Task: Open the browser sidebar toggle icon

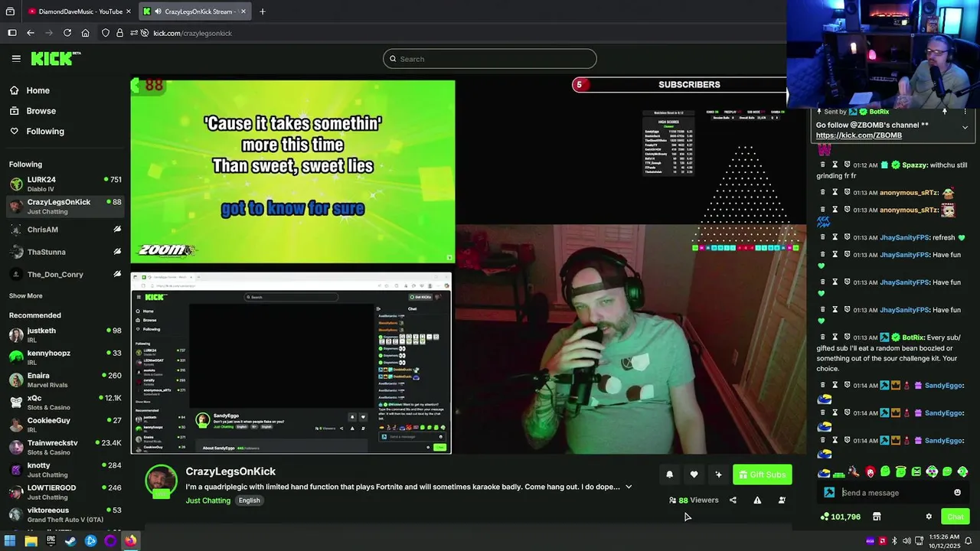Action: [12, 33]
